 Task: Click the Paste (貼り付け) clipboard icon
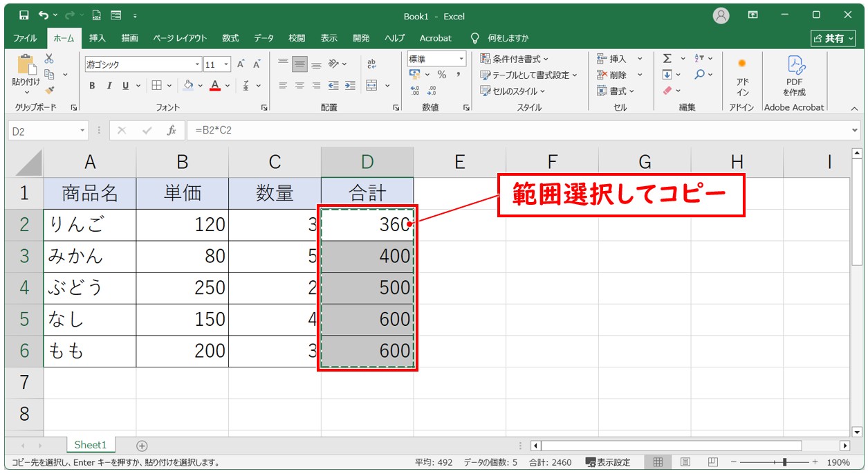coord(26,66)
